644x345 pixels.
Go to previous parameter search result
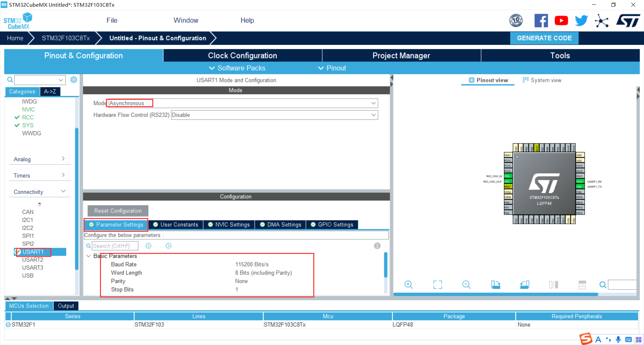point(149,246)
